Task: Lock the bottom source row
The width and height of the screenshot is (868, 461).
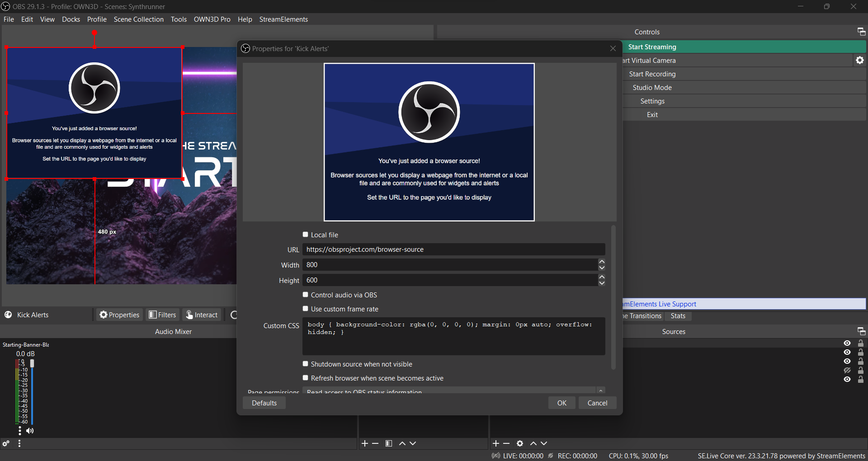Action: [861, 379]
